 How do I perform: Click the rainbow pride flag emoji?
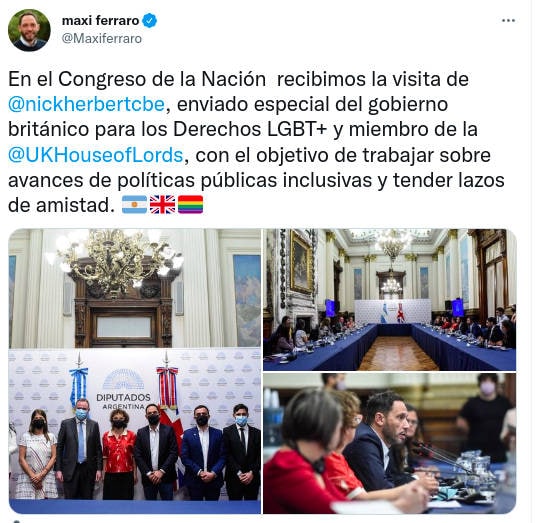point(190,205)
